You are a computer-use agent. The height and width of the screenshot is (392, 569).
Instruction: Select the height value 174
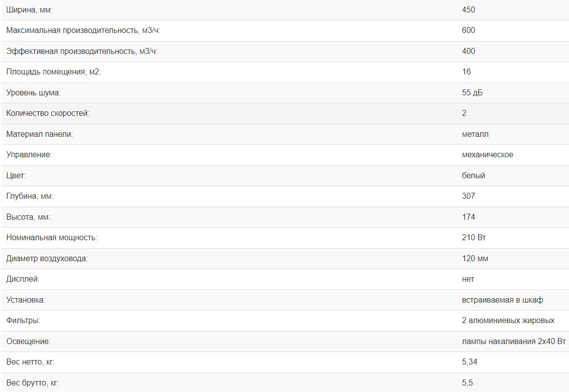pos(468,217)
